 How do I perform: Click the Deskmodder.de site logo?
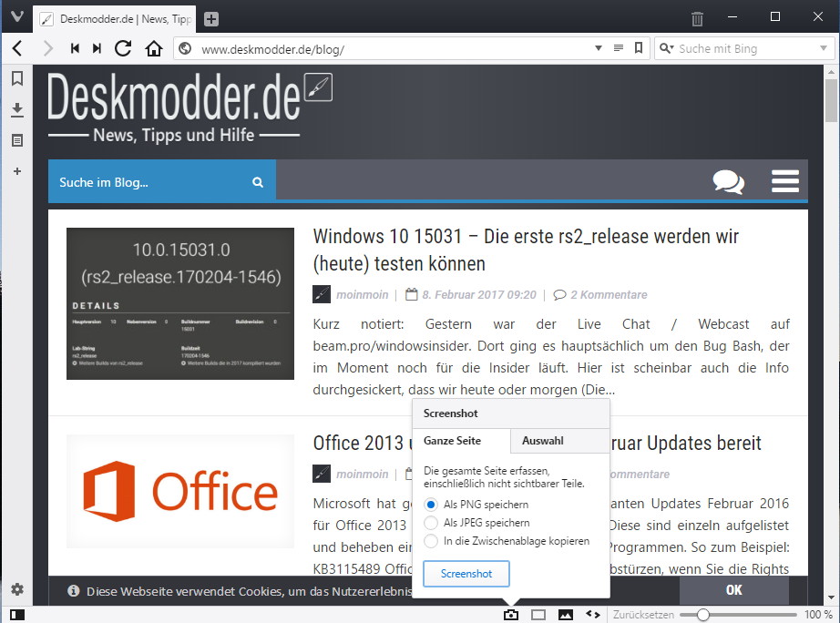click(190, 107)
